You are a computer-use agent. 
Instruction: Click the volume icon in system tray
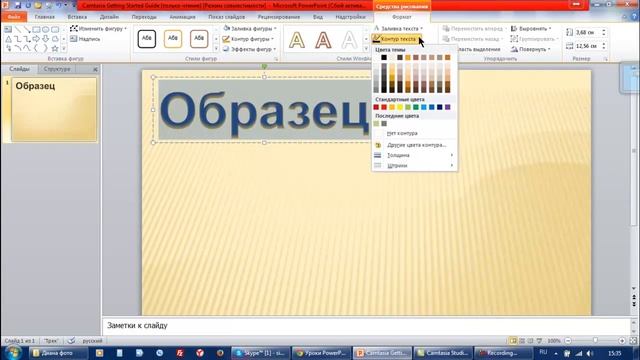[x=589, y=353]
